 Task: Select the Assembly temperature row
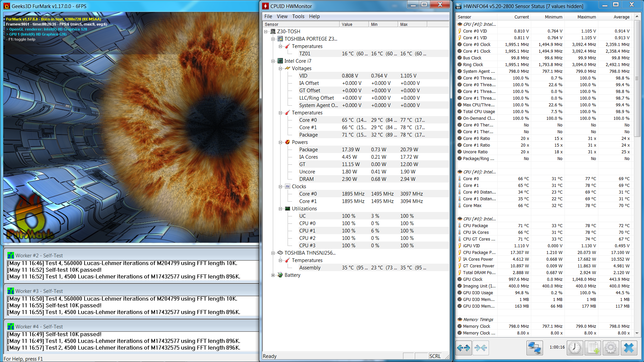pyautogui.click(x=356, y=268)
